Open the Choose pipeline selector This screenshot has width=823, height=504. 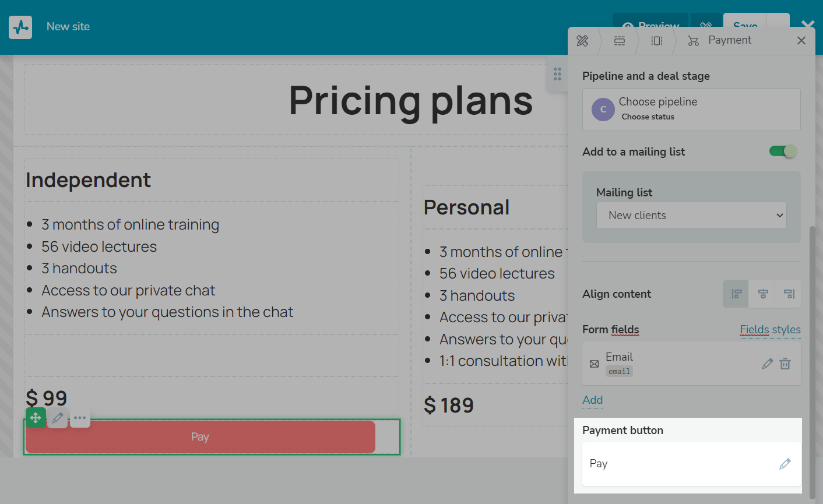point(691,110)
